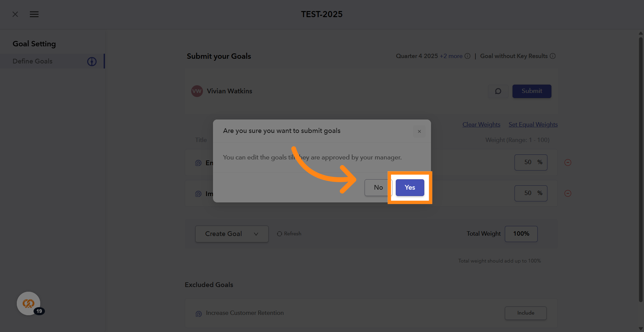The image size is (644, 332).
Task: Open the chatbot assistant in the bottom-left
Action: tap(29, 303)
